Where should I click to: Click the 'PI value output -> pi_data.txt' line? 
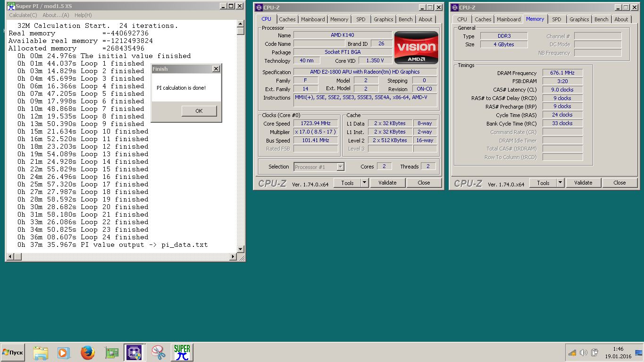point(112,244)
